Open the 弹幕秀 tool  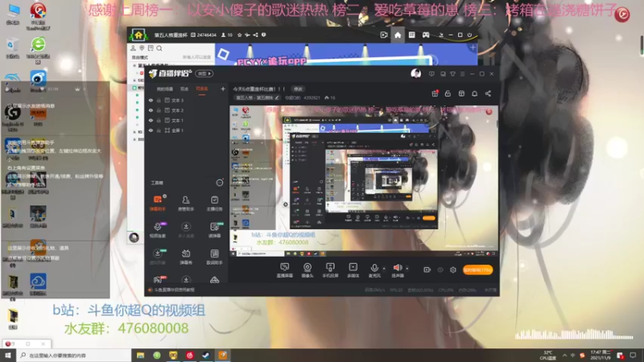click(186, 257)
